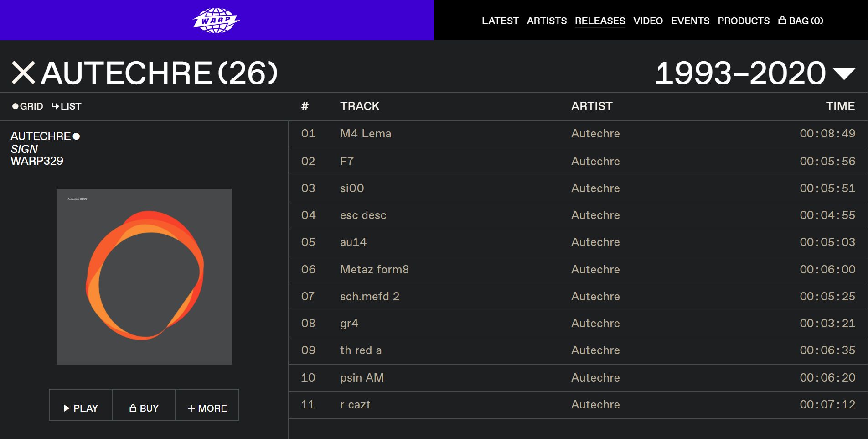Select the track M4 Lema
Image resolution: width=868 pixels, height=439 pixels.
pos(366,133)
